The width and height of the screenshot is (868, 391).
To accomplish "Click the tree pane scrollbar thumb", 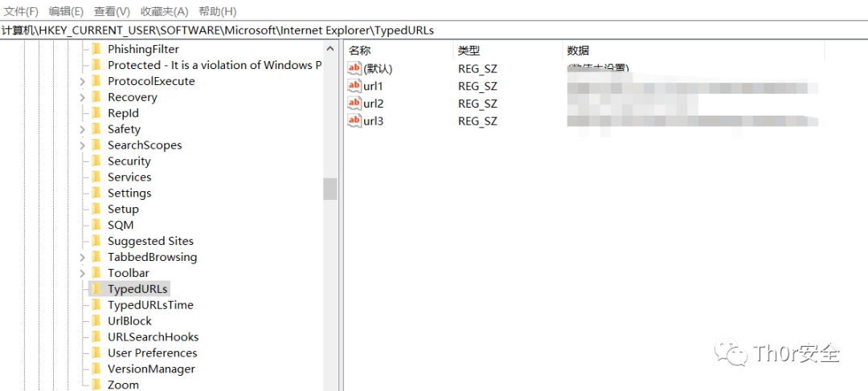I will tap(330, 189).
